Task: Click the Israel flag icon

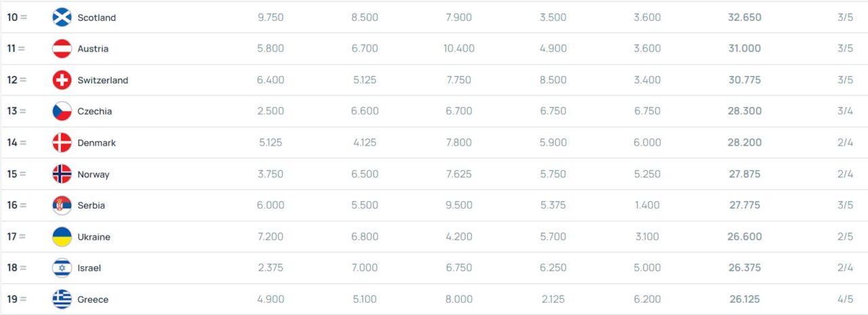Action: (62, 268)
